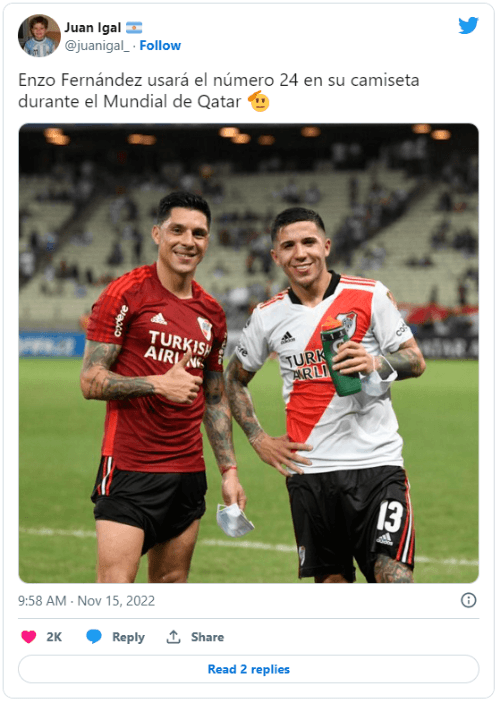Click the Read 2 replies button
This screenshot has width=500, height=703.
click(x=248, y=669)
